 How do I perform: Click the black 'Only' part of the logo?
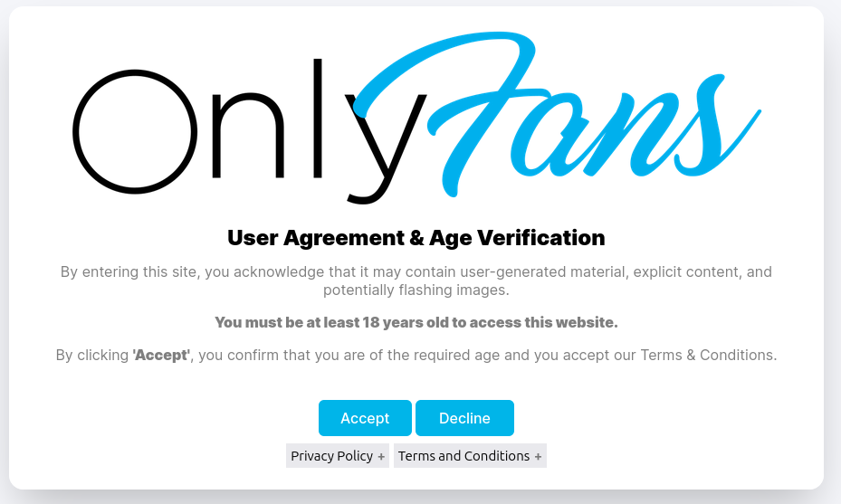pos(250,131)
